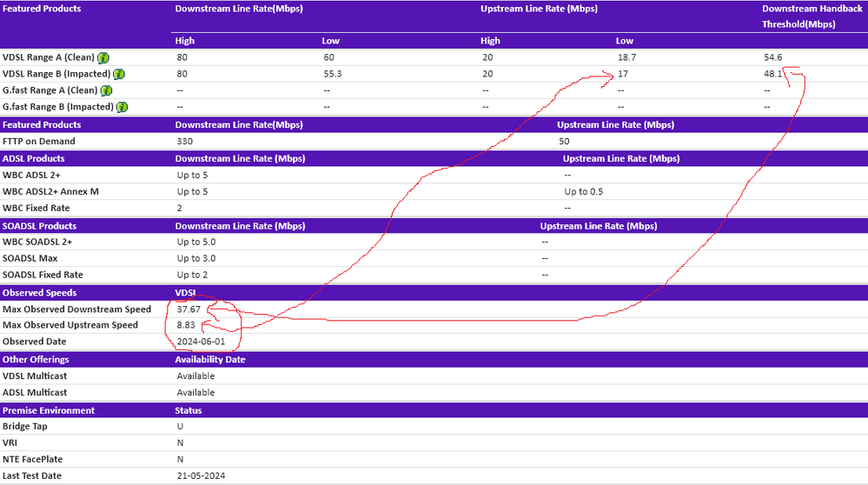868x485 pixels.
Task: Click the FTTP on Demand row label
Action: coord(39,141)
